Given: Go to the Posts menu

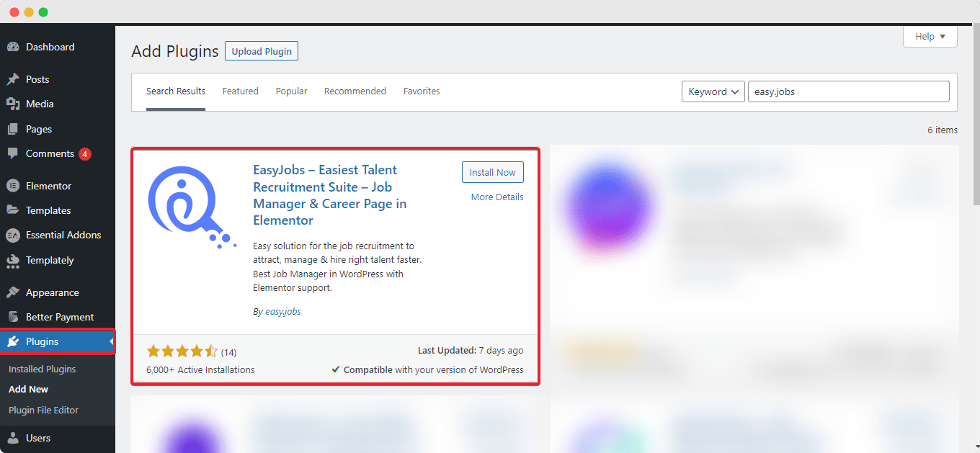Looking at the screenshot, I should coord(37,79).
